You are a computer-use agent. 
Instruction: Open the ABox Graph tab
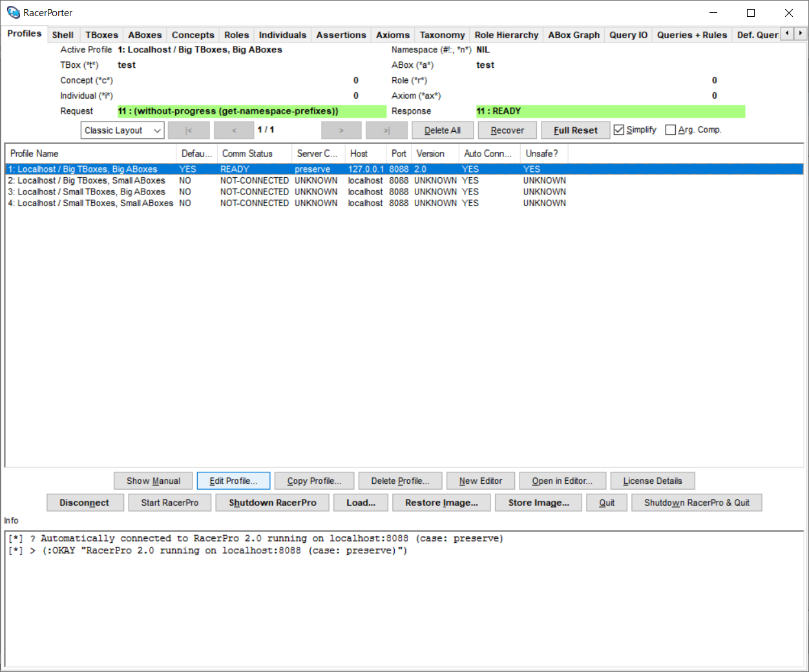[574, 35]
